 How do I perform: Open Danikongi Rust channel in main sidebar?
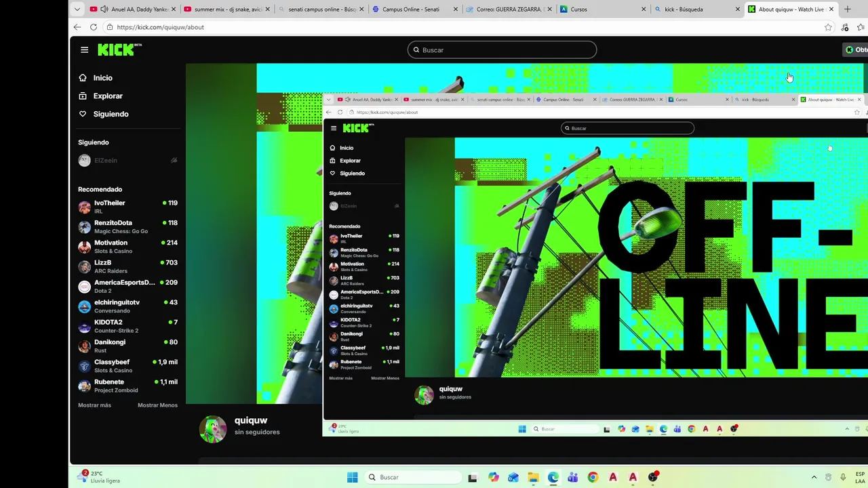(127, 346)
